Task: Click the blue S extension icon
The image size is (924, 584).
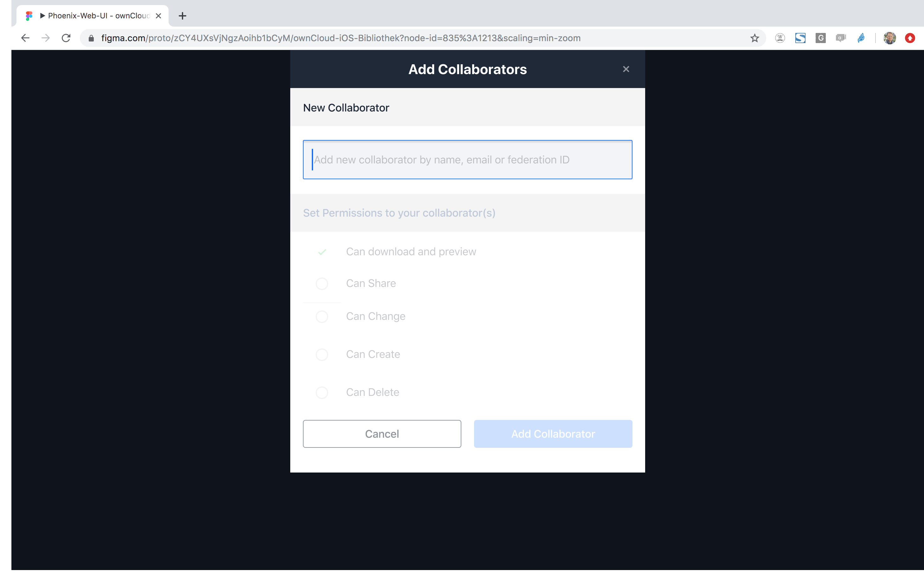Action: (800, 38)
